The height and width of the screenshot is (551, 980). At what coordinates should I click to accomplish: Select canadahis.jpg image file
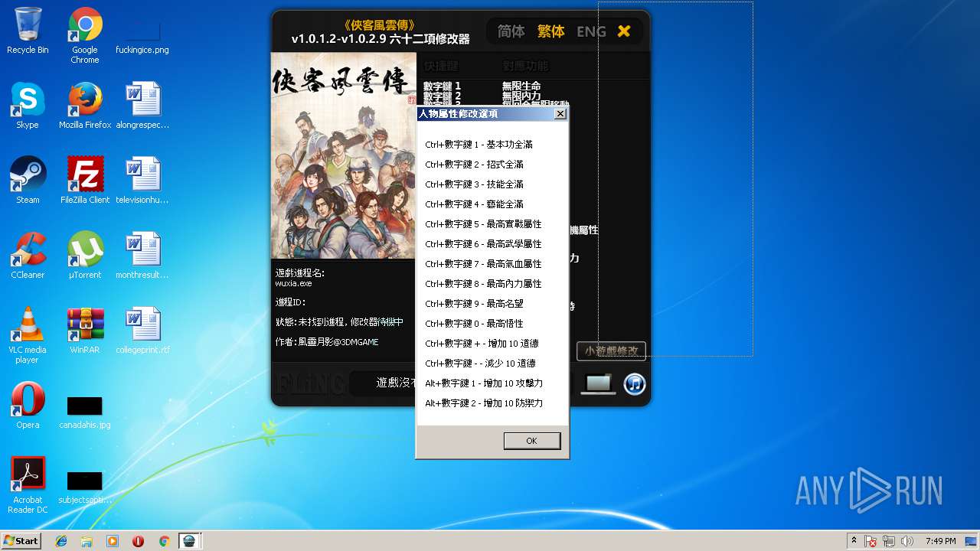click(x=85, y=412)
